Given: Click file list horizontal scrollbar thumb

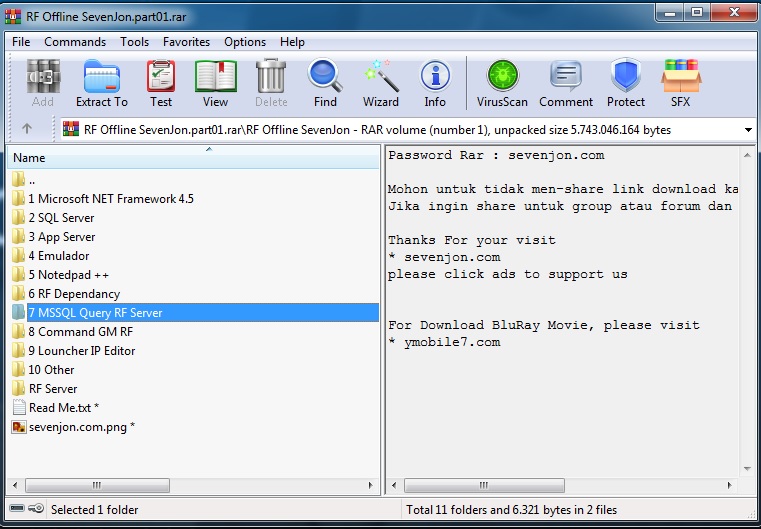Looking at the screenshot, I should (x=97, y=485).
